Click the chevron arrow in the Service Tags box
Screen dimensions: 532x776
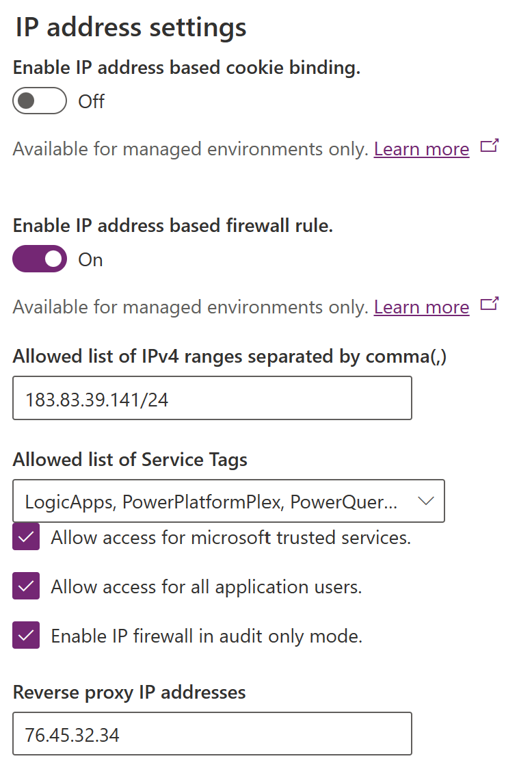(x=425, y=501)
